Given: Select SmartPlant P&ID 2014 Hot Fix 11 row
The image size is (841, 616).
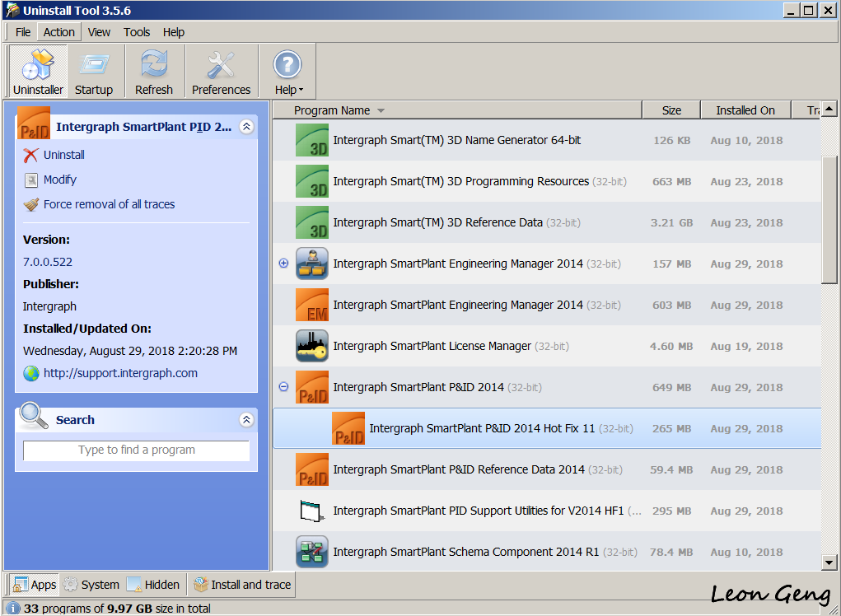Looking at the screenshot, I should pyautogui.click(x=547, y=428).
